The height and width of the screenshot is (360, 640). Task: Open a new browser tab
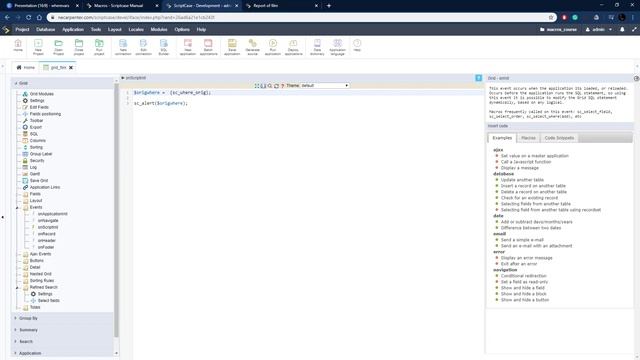(329, 6)
